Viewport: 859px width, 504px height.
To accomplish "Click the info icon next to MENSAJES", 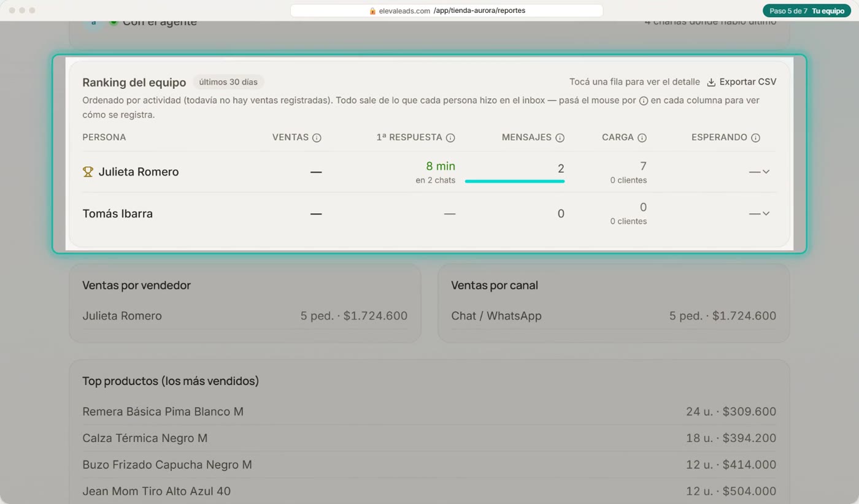I will pos(560,138).
